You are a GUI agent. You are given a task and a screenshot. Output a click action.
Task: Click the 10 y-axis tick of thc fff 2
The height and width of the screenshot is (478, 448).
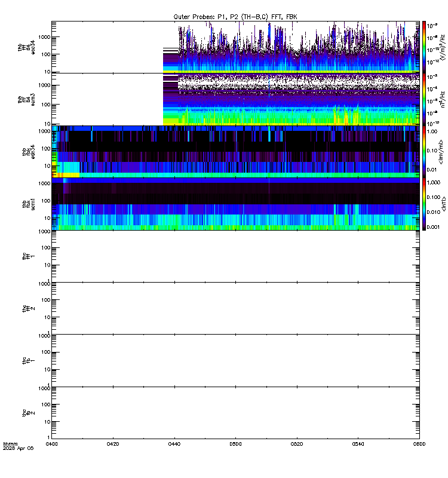(47, 317)
